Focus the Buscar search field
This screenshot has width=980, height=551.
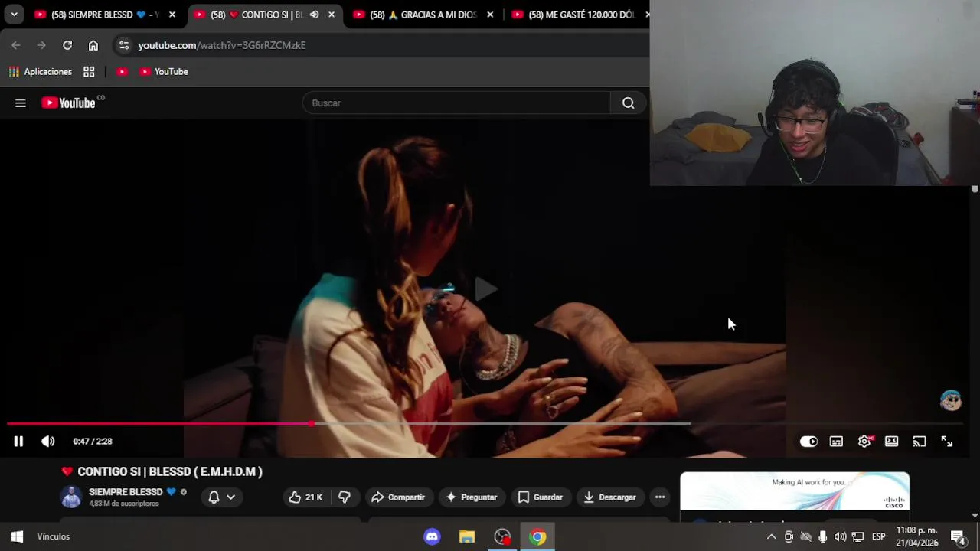(456, 103)
